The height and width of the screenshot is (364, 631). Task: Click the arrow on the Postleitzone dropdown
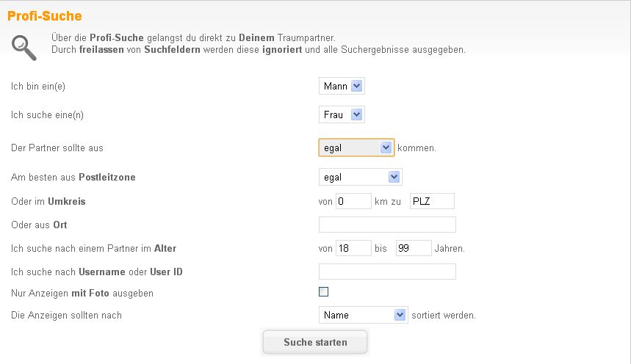tap(394, 177)
